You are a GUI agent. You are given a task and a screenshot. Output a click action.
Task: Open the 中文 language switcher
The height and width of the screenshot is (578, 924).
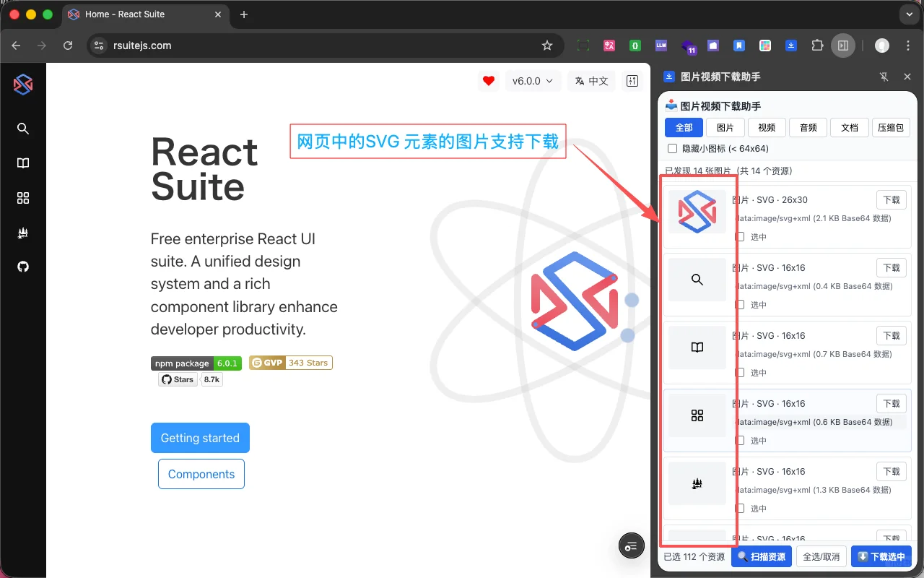(591, 81)
